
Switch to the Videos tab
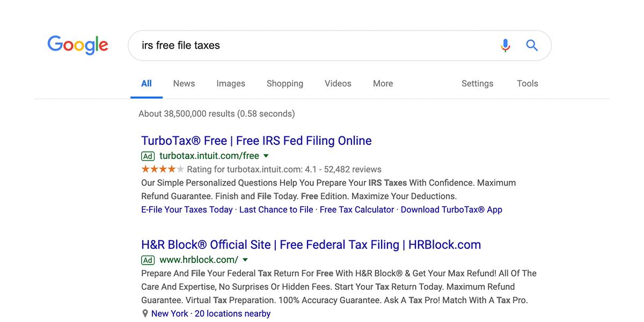[x=338, y=84]
